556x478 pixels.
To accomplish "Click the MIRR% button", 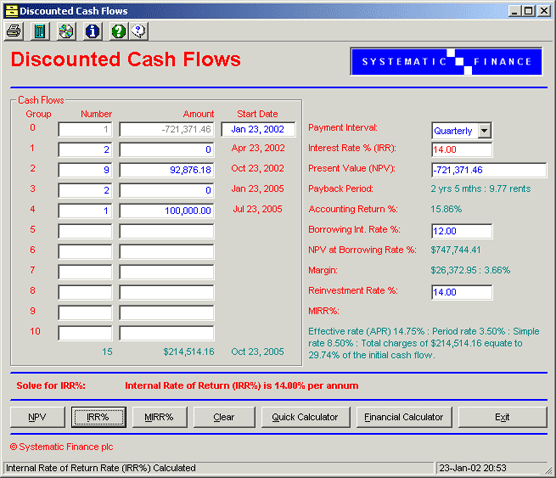I will (x=159, y=417).
